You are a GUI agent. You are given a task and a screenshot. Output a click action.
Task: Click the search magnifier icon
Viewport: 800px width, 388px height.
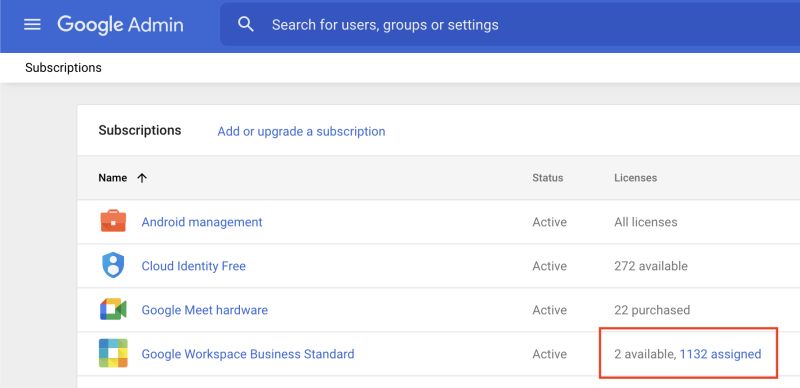click(246, 24)
